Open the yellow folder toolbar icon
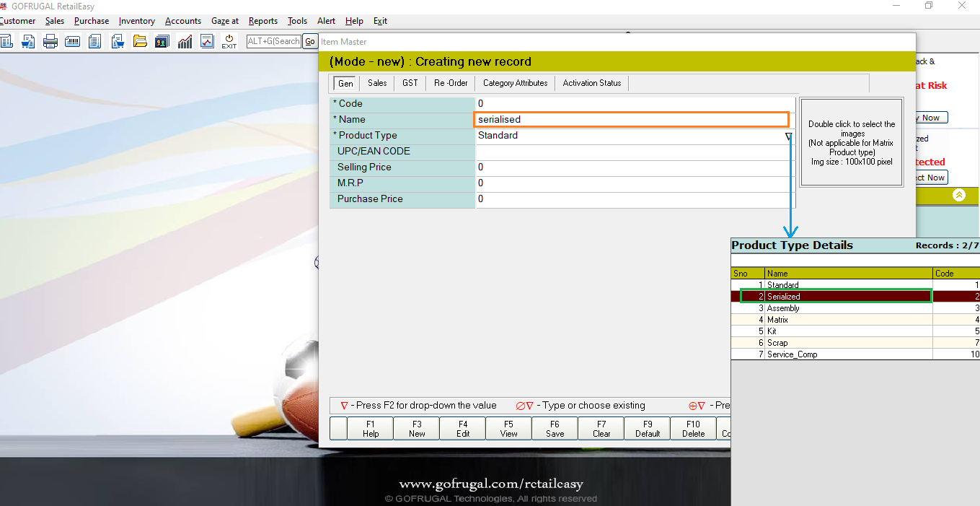The height and width of the screenshot is (506, 980). click(x=140, y=41)
